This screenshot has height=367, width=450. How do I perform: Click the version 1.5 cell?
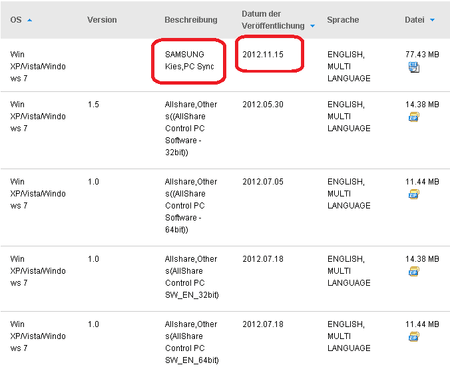point(94,104)
